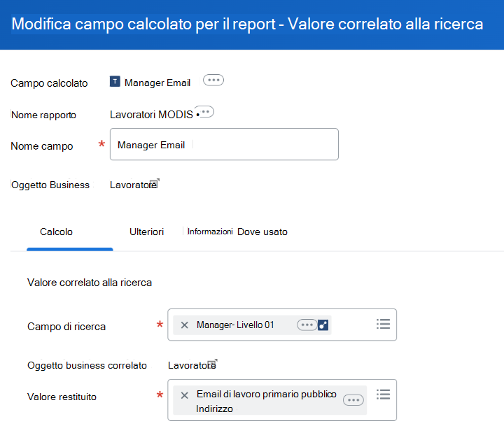Click the Valore correlato alla ricerca section heading
Screen dimensions: 504x426
(90, 283)
